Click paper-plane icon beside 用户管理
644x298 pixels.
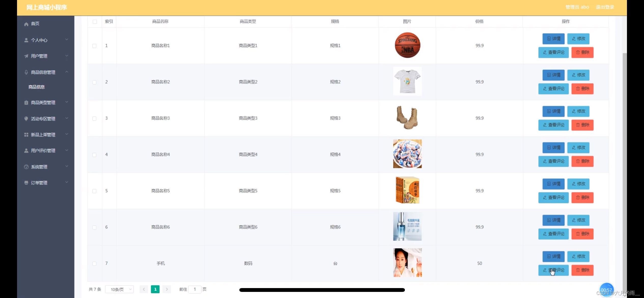pyautogui.click(x=26, y=56)
